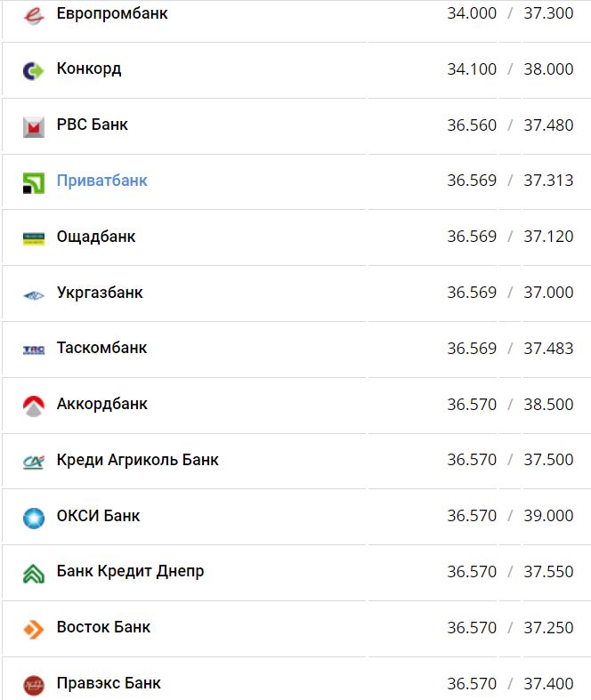Viewport: 591px width, 700px height.
Task: Click the red Аккордбанк logo icon
Action: 33,406
